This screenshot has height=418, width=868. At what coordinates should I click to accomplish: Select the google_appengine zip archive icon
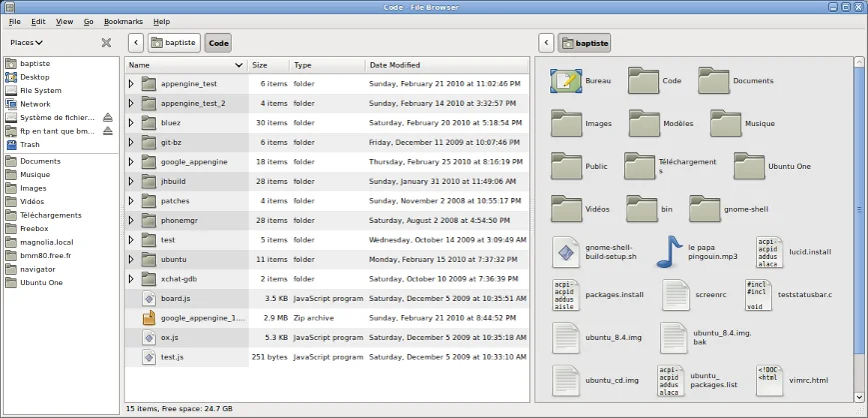[x=149, y=318]
